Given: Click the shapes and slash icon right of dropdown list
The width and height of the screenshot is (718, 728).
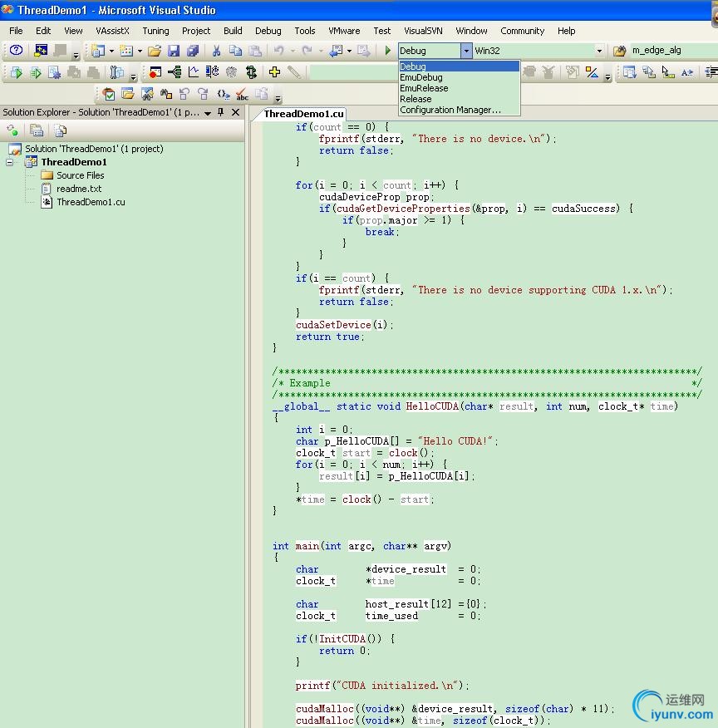Looking at the screenshot, I should tap(592, 72).
